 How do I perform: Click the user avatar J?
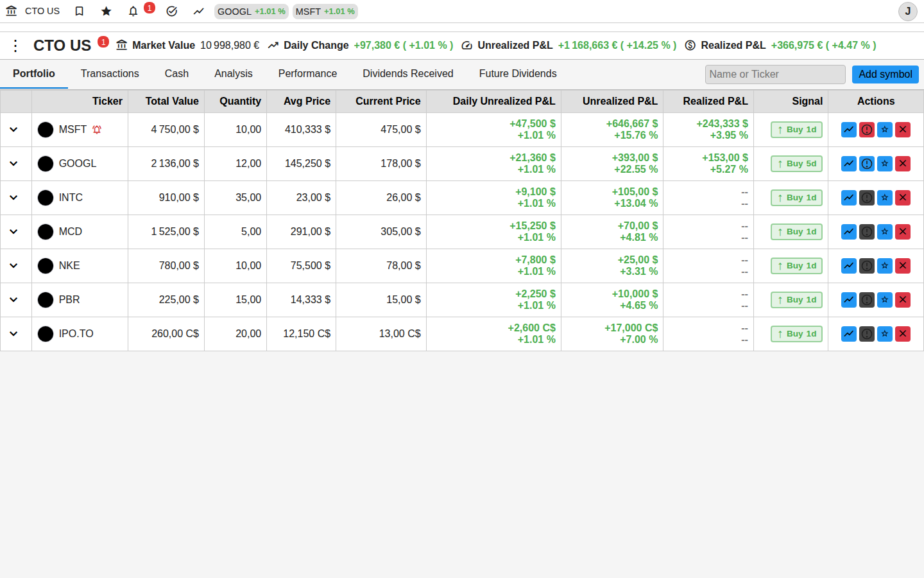point(908,12)
